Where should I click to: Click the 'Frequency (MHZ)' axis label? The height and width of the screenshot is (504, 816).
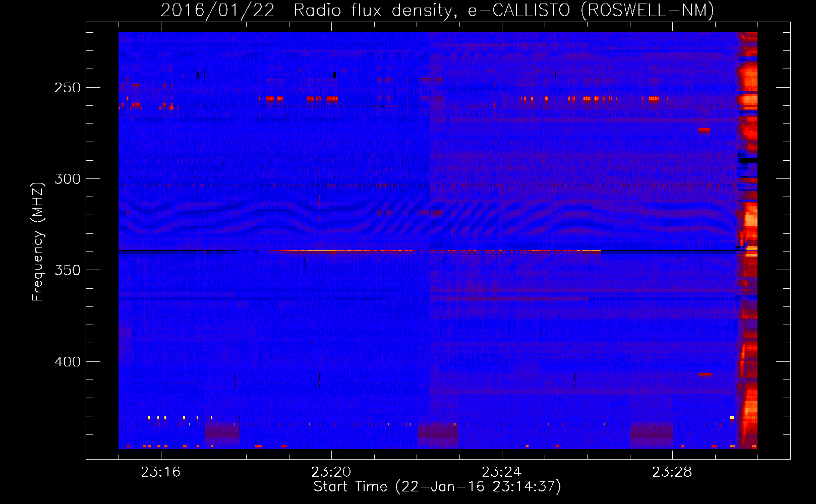click(37, 242)
